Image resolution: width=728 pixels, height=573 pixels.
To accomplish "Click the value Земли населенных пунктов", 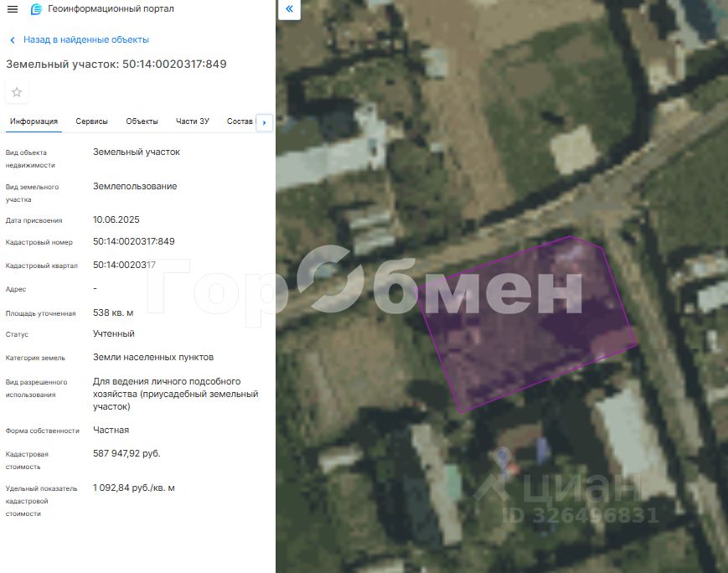I will (x=153, y=357).
